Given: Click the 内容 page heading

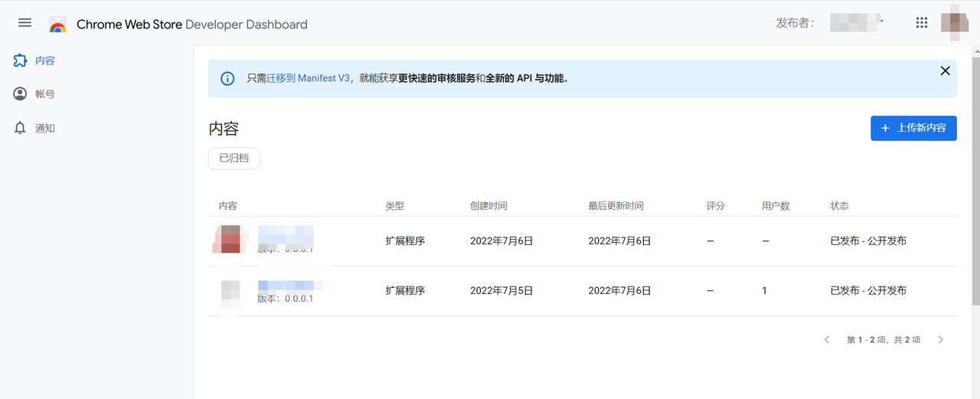Looking at the screenshot, I should [x=224, y=129].
